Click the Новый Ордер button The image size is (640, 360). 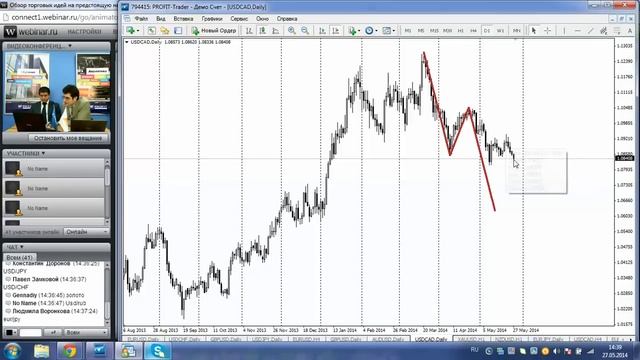(x=214, y=31)
